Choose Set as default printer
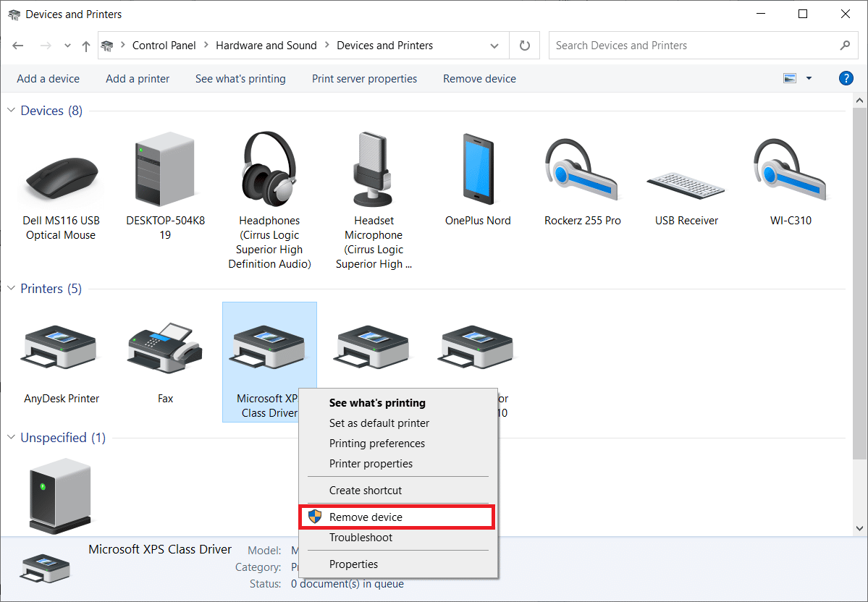 (378, 423)
